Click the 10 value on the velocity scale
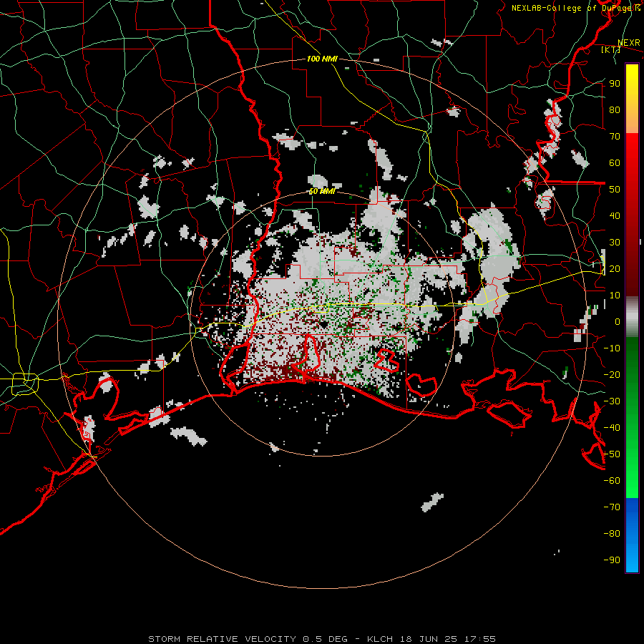644x644 pixels. 615,296
